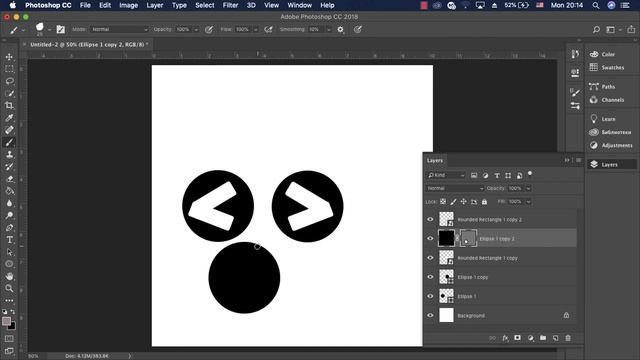Toggle the Brush Settings panel icon

coord(61,29)
